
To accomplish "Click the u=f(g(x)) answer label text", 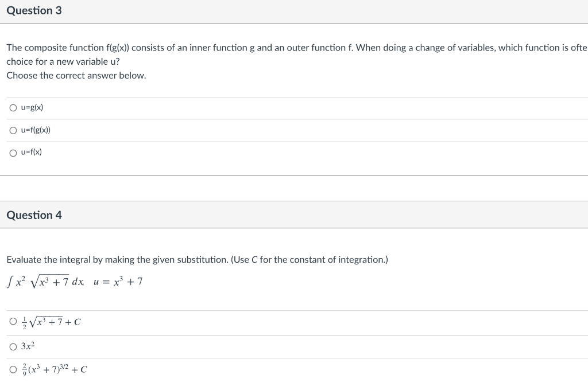I will pos(36,130).
